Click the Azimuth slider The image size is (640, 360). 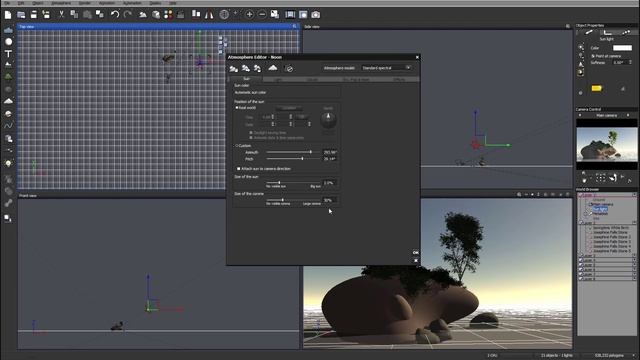[293, 152]
